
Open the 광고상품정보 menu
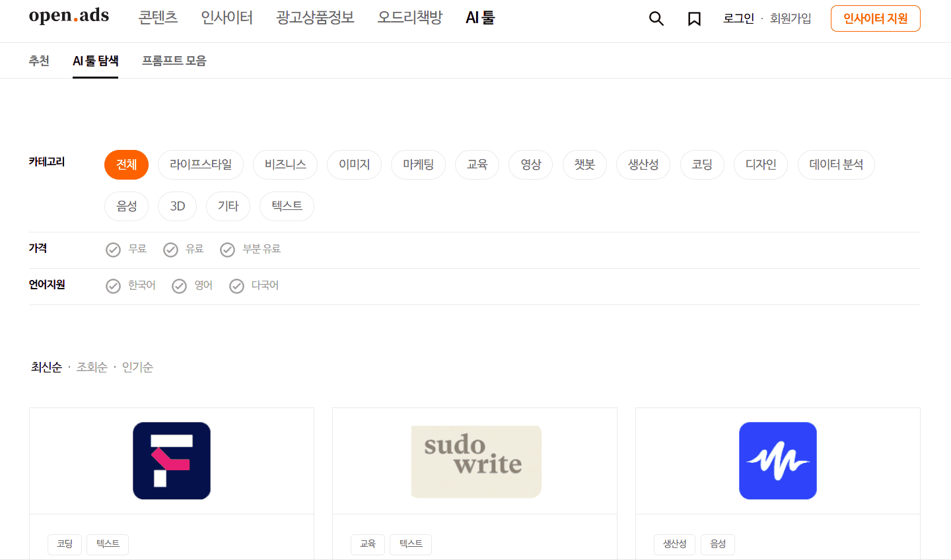[315, 18]
